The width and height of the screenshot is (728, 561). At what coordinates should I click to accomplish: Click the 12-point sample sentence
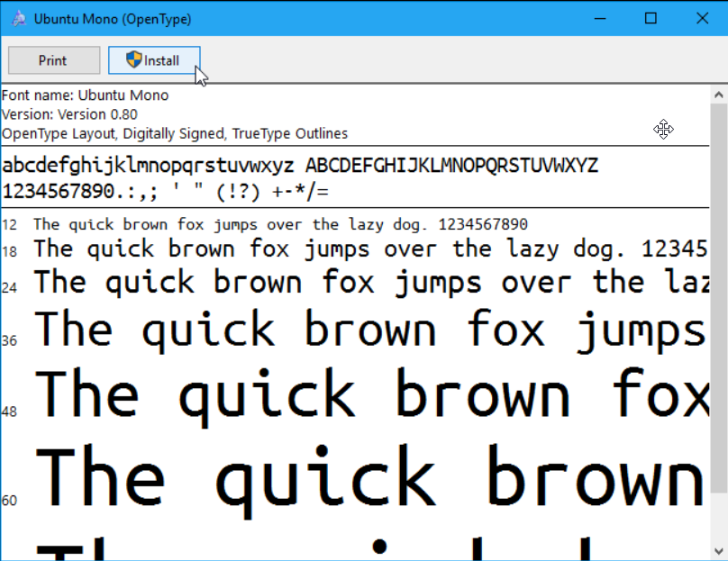[280, 225]
